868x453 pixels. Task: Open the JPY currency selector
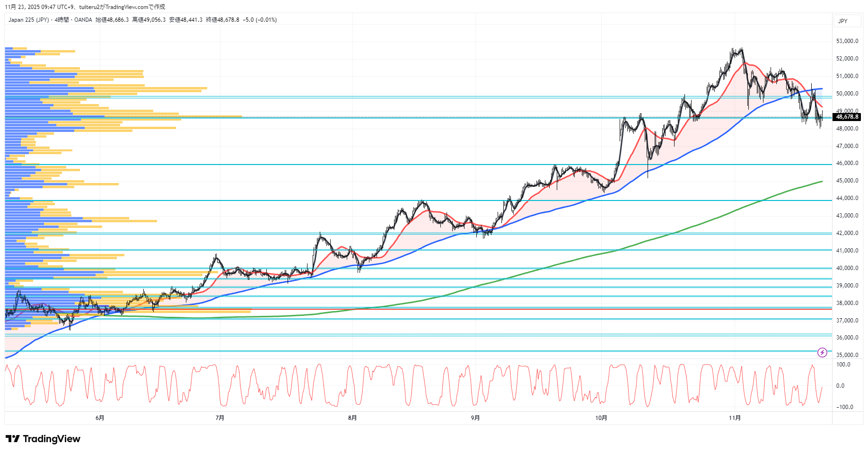(x=843, y=21)
